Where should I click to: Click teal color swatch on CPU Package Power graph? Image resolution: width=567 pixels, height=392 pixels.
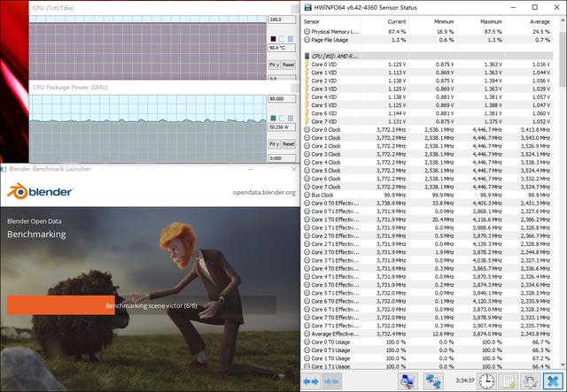point(272,118)
